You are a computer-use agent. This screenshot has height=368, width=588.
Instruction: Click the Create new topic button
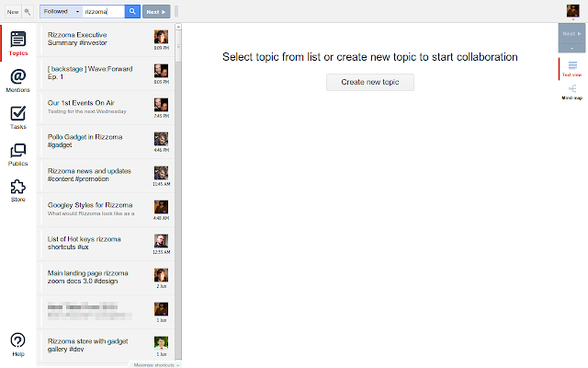pyautogui.click(x=369, y=82)
